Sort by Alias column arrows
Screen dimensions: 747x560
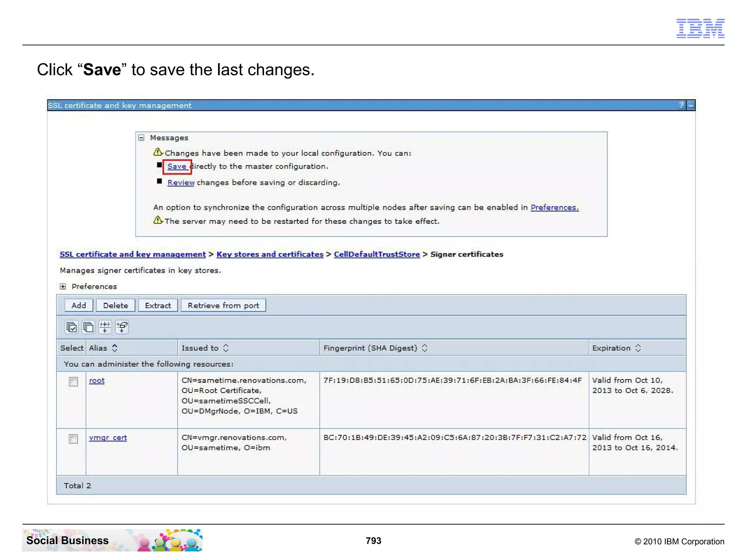pyautogui.click(x=115, y=348)
